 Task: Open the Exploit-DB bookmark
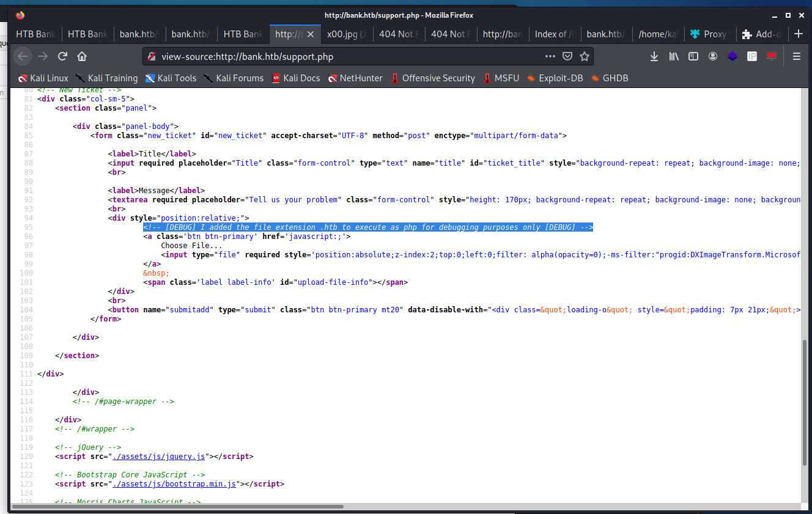(x=560, y=78)
